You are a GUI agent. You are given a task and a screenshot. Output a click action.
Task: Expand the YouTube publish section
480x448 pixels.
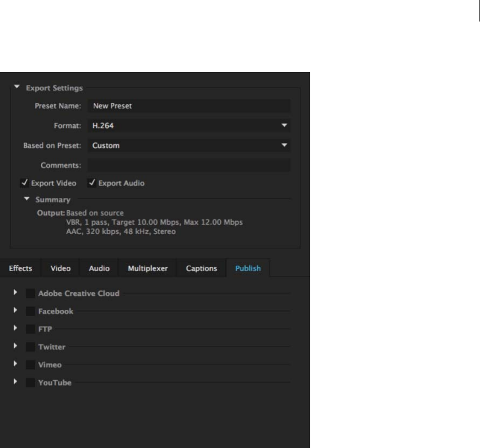15,382
